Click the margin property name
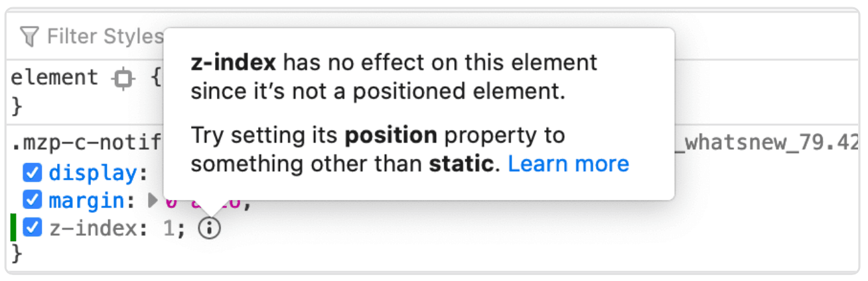Screen dimensions: 868x281 (x=86, y=199)
